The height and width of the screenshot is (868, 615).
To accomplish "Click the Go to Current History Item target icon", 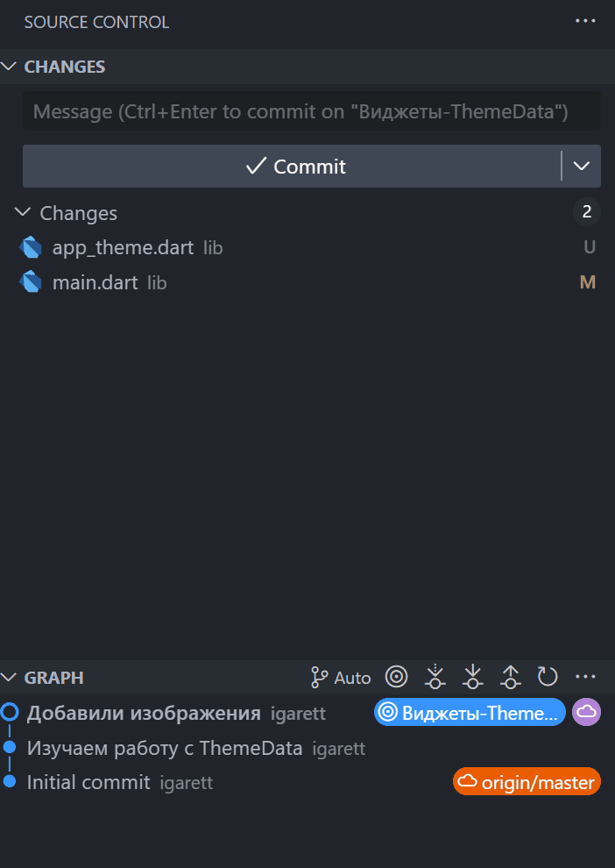I will (x=397, y=677).
